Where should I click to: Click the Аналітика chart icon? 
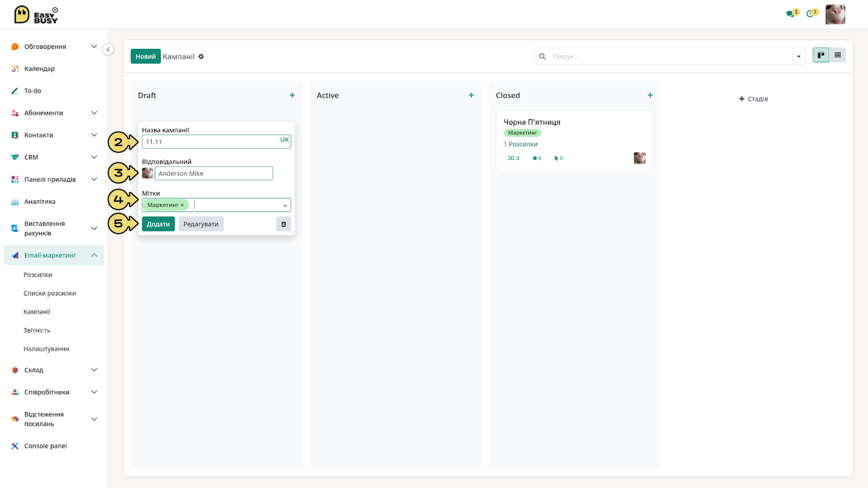tap(15, 202)
